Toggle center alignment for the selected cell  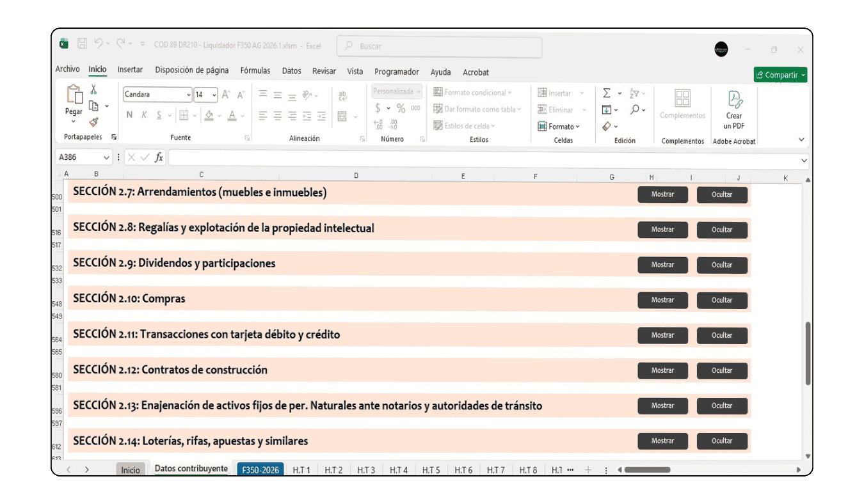click(x=278, y=115)
